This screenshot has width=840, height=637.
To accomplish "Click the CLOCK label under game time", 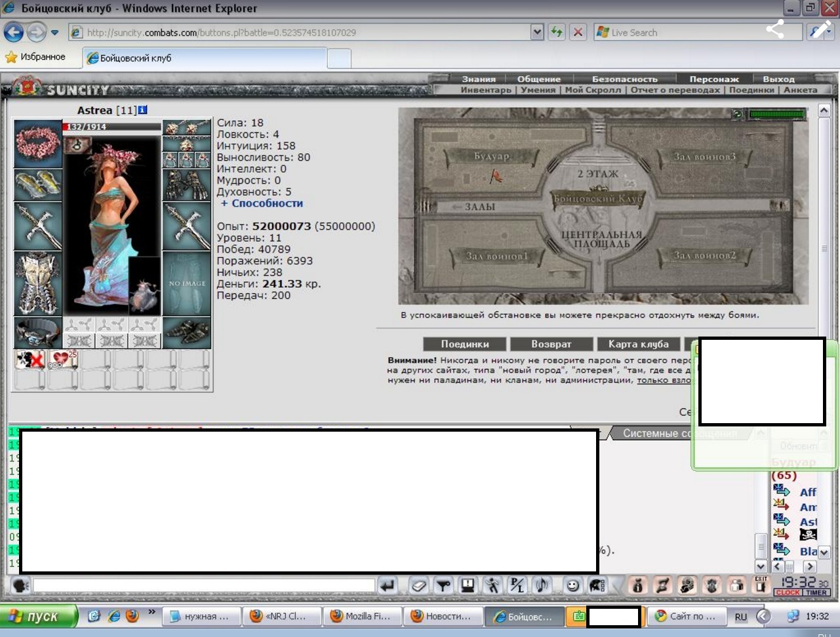I will [788, 592].
